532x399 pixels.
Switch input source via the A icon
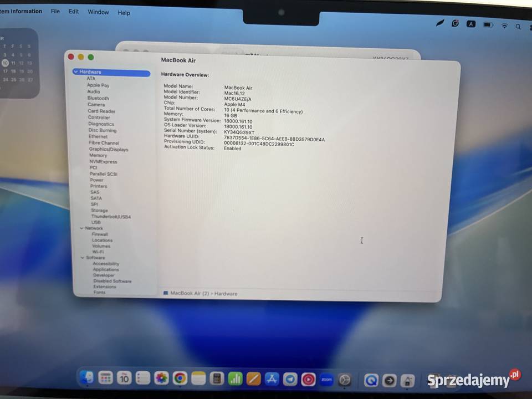click(471, 24)
